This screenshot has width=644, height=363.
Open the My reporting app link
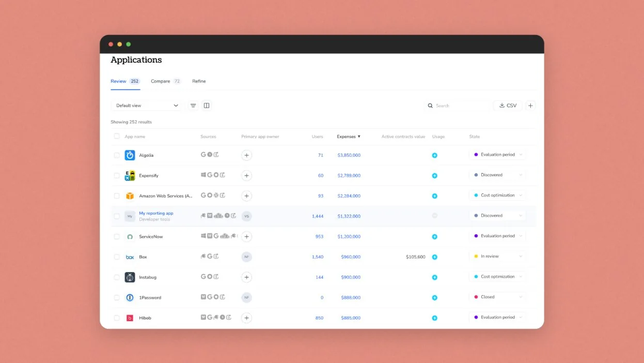click(x=156, y=213)
